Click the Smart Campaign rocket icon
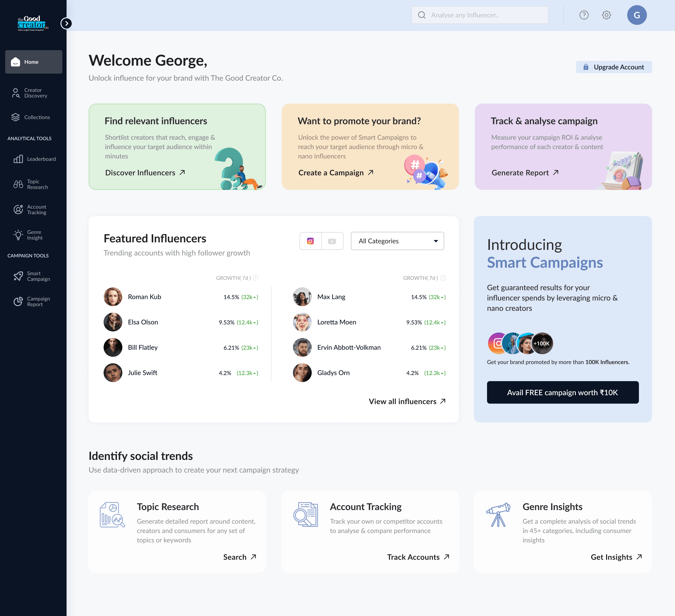675x616 pixels. (x=18, y=276)
